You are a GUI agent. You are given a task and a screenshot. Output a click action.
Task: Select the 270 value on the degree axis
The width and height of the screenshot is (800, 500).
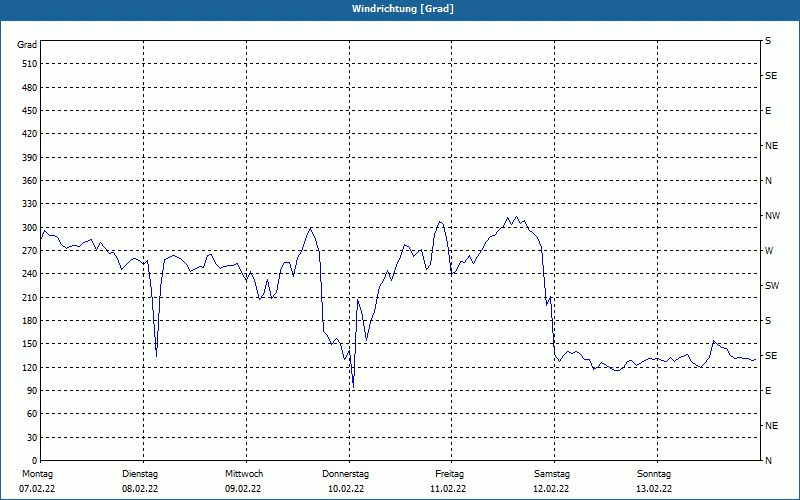pos(30,251)
